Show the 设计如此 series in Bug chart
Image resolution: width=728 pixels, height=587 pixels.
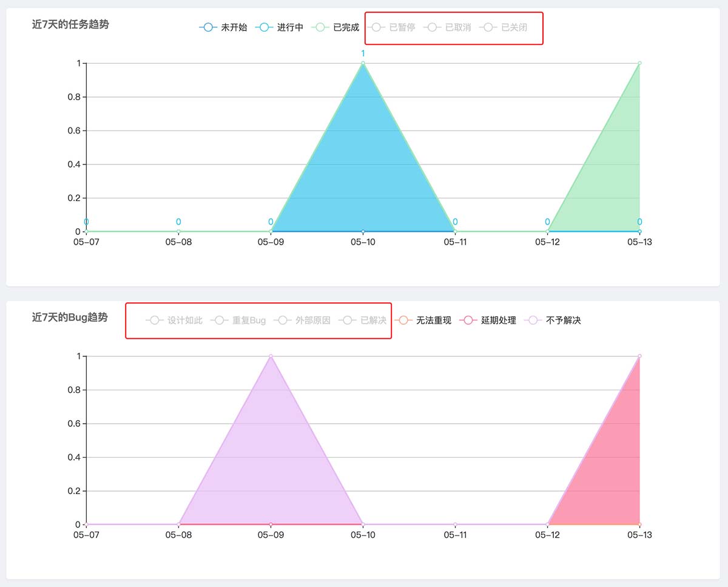[x=174, y=320]
